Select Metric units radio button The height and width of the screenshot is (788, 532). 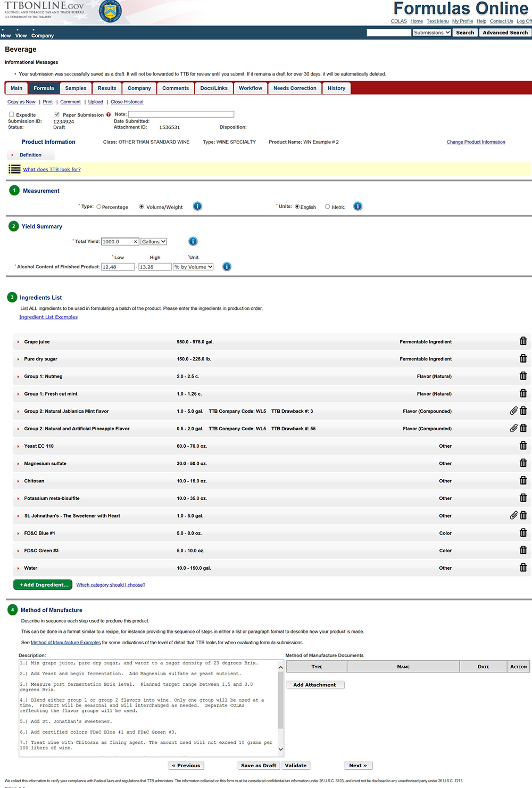(328, 207)
